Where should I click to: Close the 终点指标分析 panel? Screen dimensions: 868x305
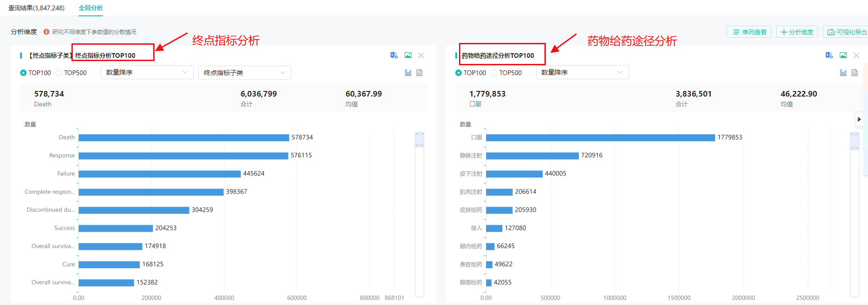[421, 55]
